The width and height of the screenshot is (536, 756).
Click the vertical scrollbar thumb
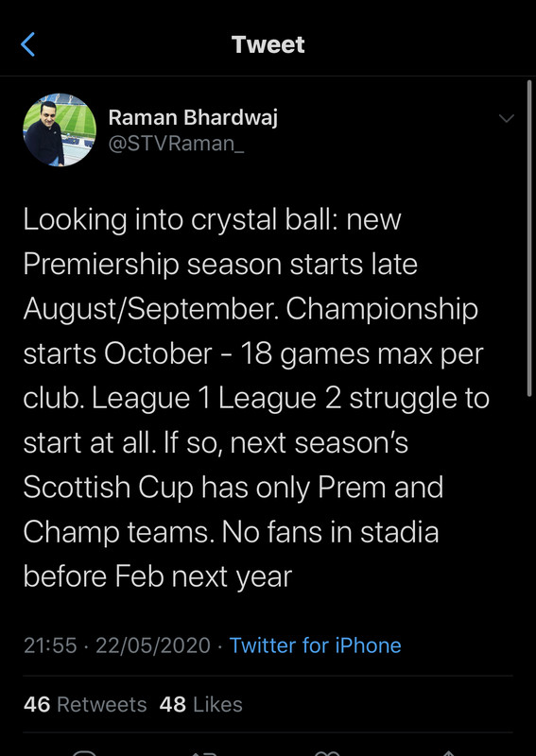529,238
